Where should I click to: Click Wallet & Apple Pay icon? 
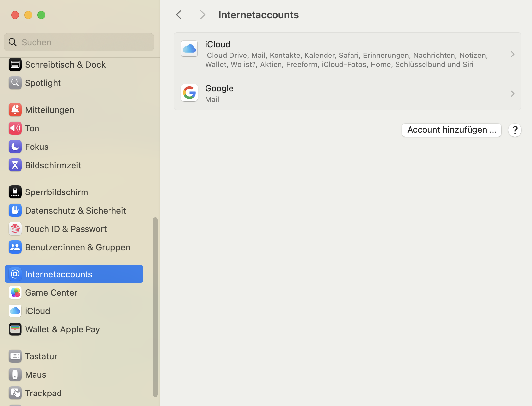tap(15, 329)
